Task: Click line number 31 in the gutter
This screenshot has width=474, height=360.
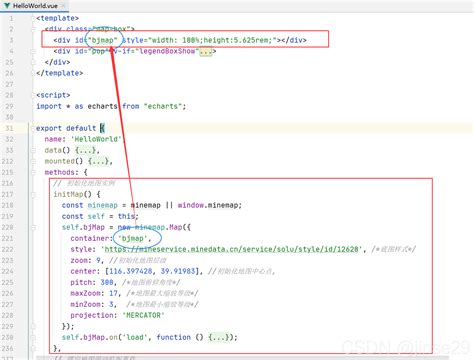Action: [x=9, y=128]
